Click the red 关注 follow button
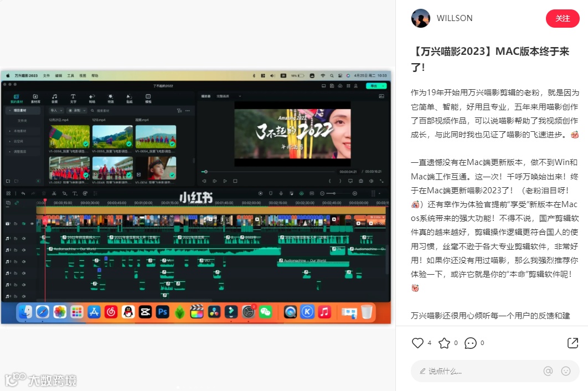The height and width of the screenshot is (391, 588). coord(563,19)
